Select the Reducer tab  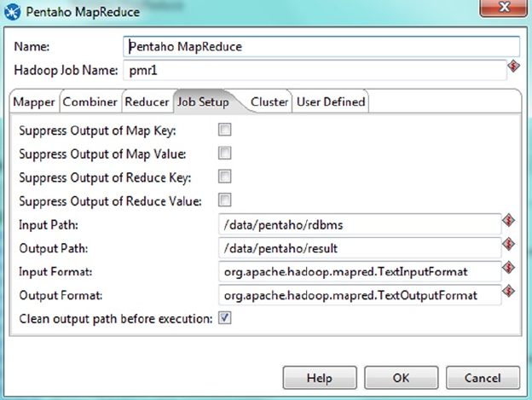147,101
